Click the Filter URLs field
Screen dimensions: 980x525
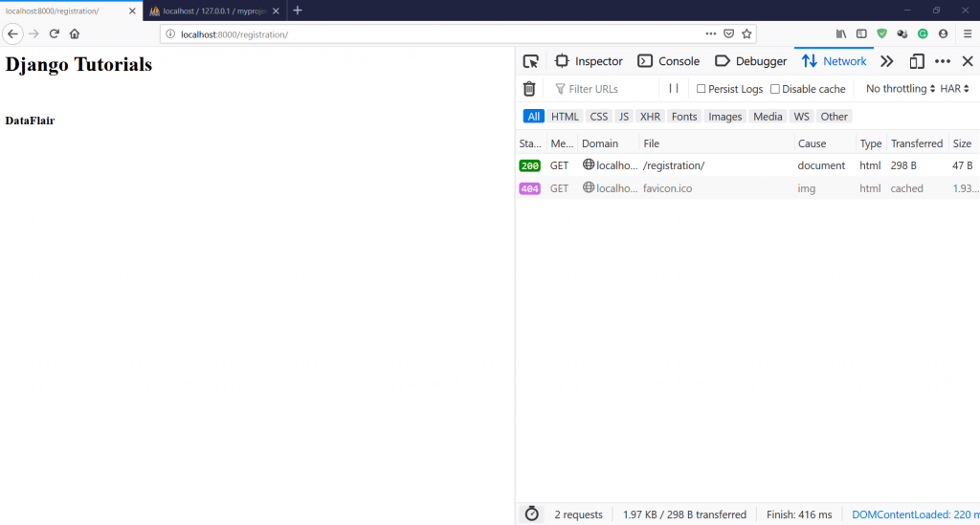[603, 89]
